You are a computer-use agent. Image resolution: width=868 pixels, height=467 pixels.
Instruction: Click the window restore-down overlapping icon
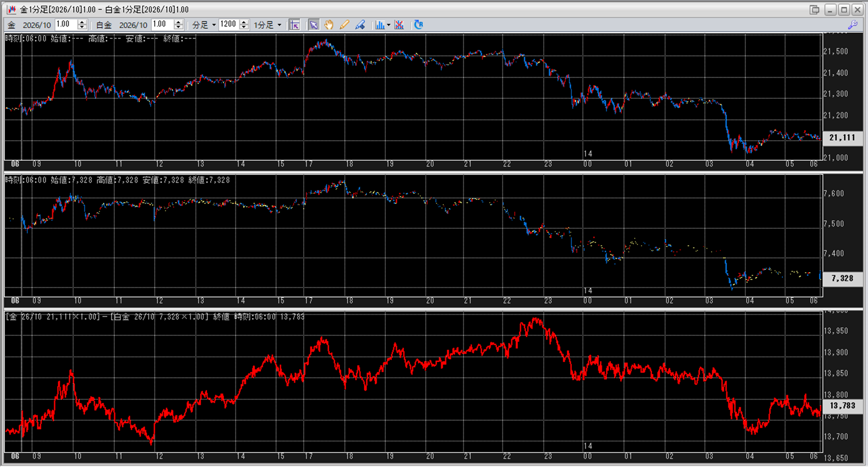point(814,9)
